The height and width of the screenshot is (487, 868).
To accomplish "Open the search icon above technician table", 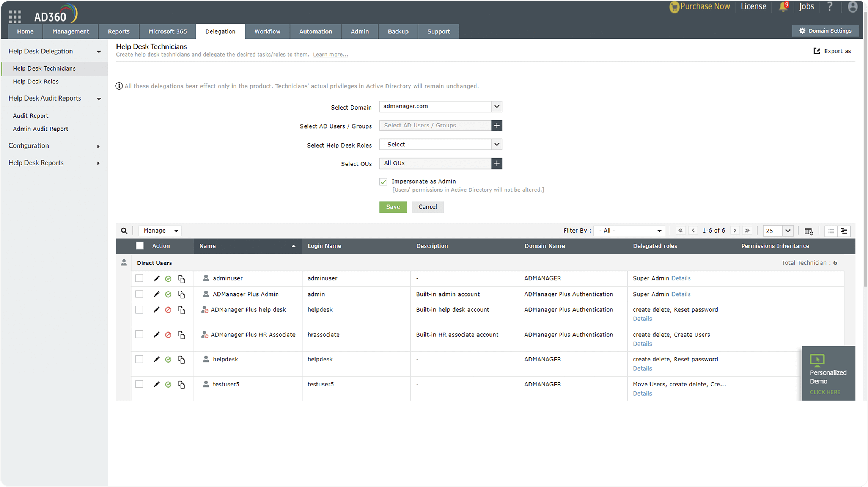I will pos(124,231).
